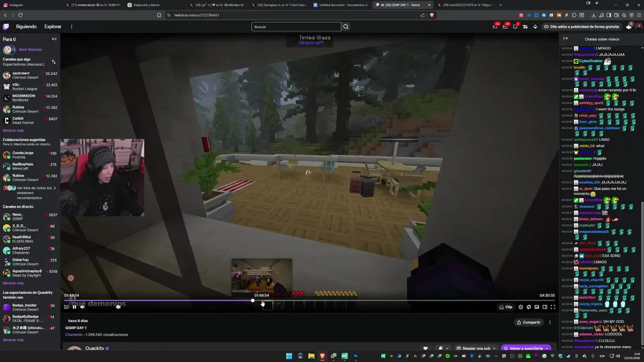The image size is (644, 362).
Task: Open the chapters list icon in player
Action: 66,307
